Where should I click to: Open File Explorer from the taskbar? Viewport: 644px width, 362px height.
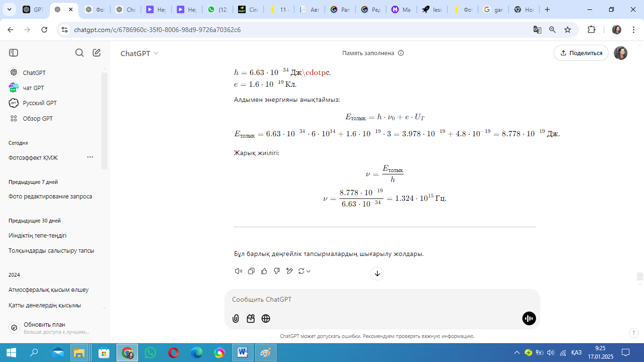[x=79, y=353]
